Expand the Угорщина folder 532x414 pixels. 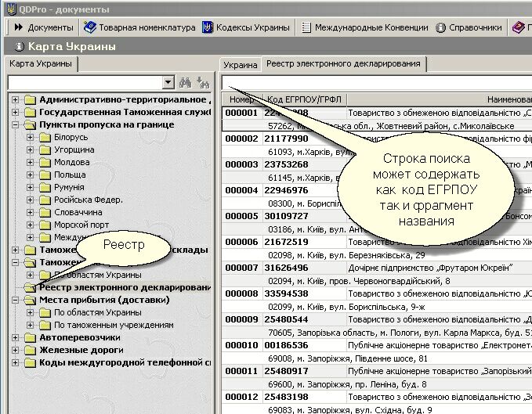(31, 149)
